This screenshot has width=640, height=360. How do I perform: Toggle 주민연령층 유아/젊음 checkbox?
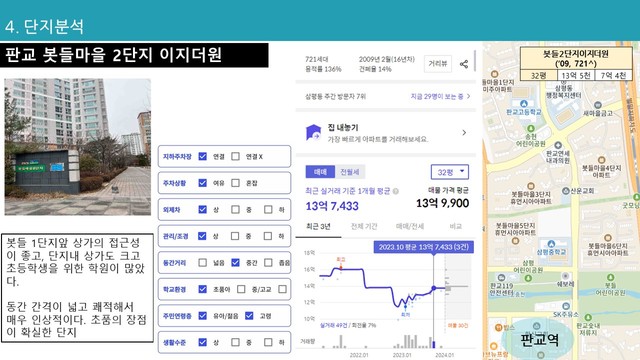[202, 316]
